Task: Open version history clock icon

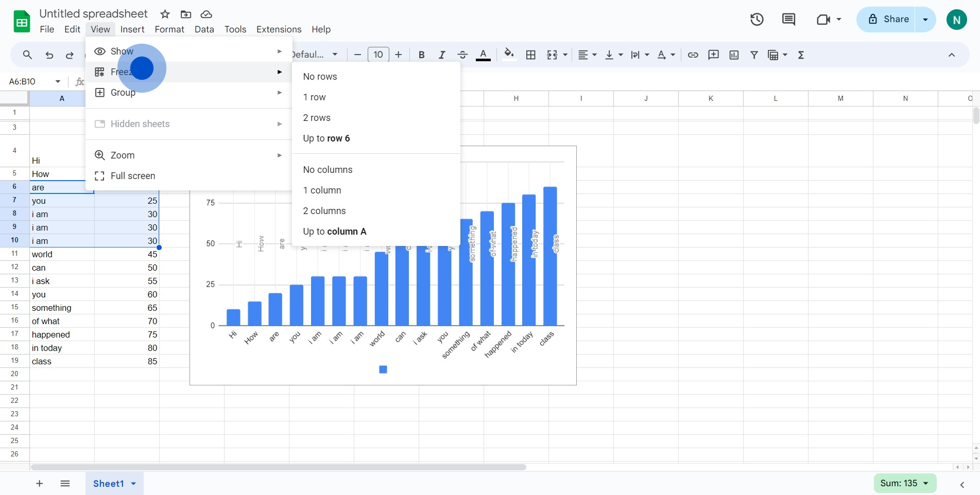Action: pyautogui.click(x=757, y=20)
